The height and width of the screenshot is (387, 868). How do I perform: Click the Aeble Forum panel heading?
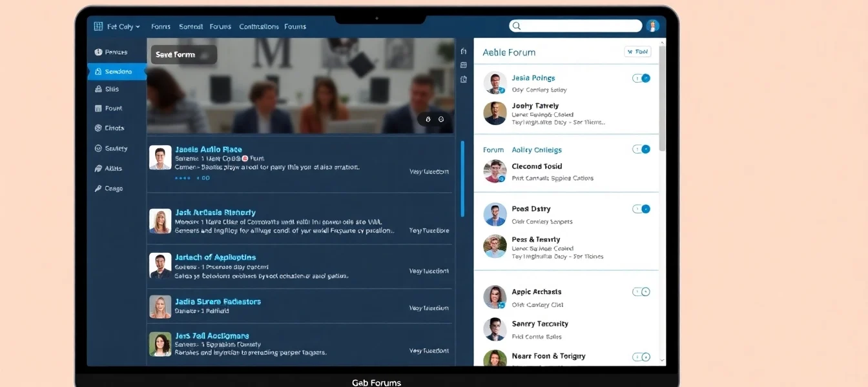509,52
